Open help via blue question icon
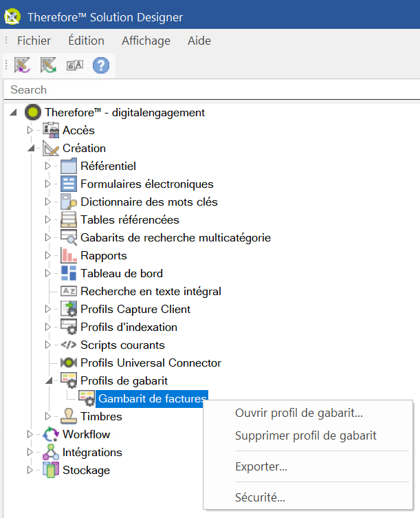420x518 pixels. pos(101,65)
